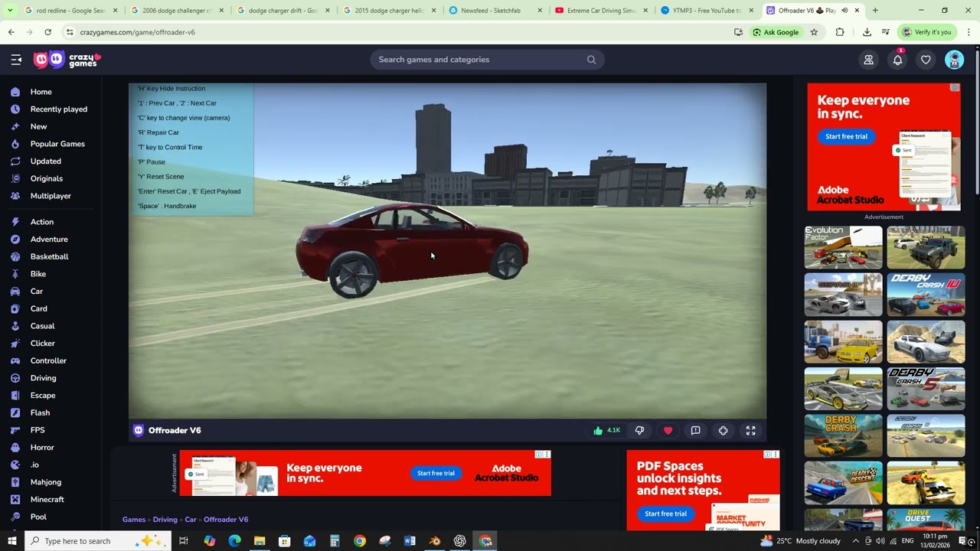Go to Home in the sidebar
Screen dimensions: 980x551
[x=41, y=92]
